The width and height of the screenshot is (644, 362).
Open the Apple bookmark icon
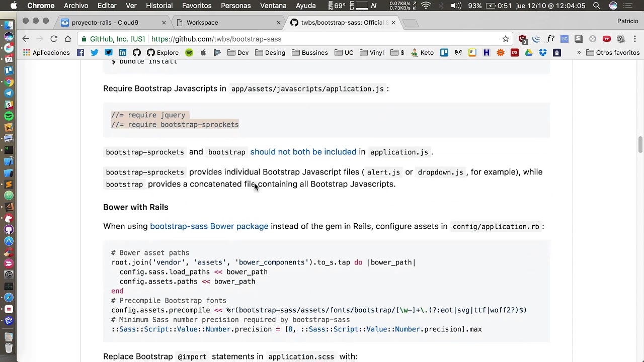pos(203,53)
